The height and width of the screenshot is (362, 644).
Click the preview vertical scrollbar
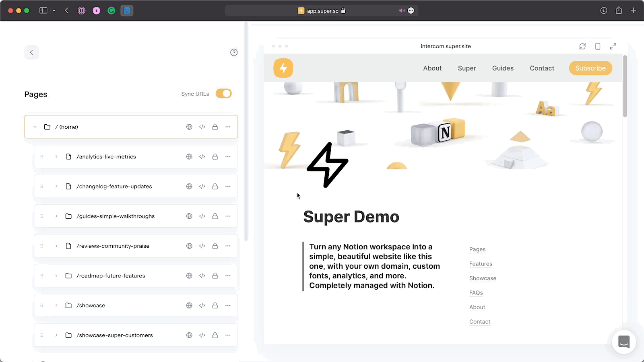(625, 86)
